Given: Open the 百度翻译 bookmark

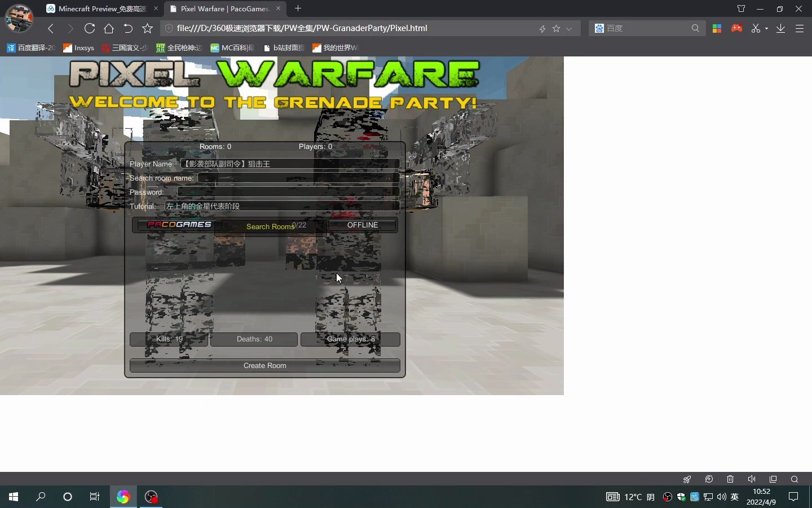Looking at the screenshot, I should coord(31,48).
